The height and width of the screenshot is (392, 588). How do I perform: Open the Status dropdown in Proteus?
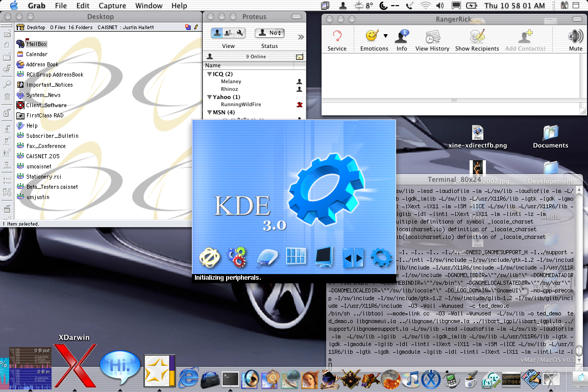[269, 33]
